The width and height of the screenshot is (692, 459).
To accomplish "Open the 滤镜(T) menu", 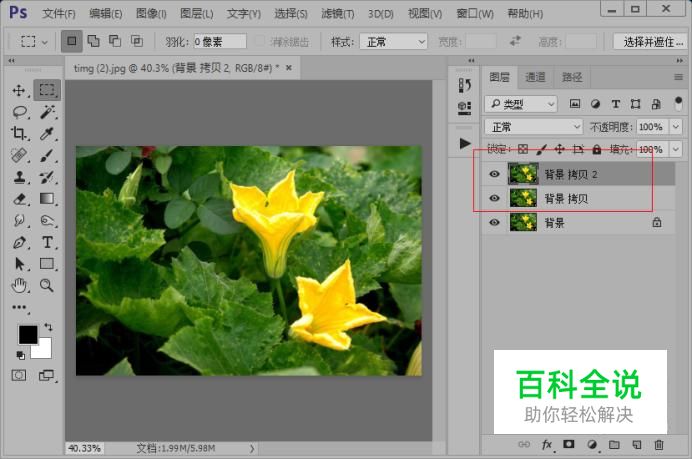I will point(338,14).
